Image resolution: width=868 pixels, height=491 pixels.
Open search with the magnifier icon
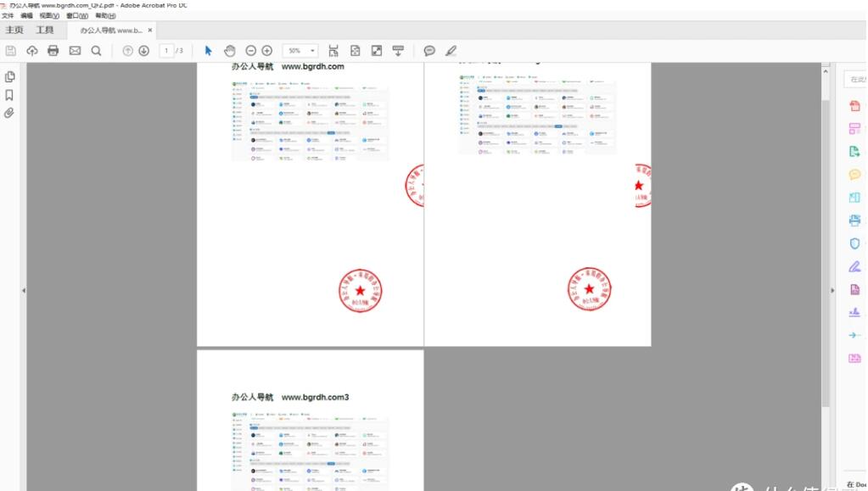(96, 50)
